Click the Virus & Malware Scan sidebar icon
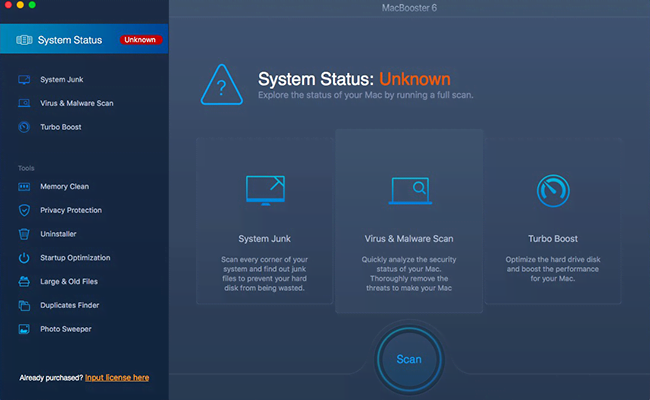 point(24,103)
